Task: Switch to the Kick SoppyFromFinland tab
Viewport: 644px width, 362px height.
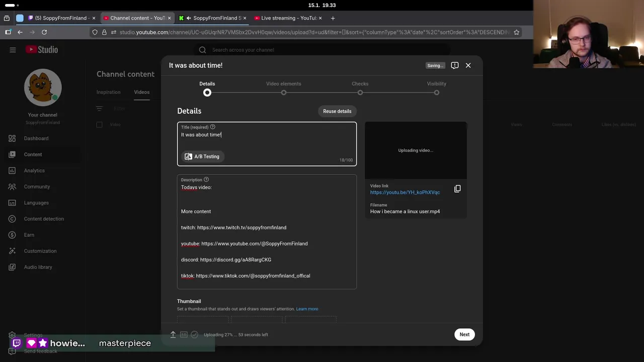Action: (213, 18)
